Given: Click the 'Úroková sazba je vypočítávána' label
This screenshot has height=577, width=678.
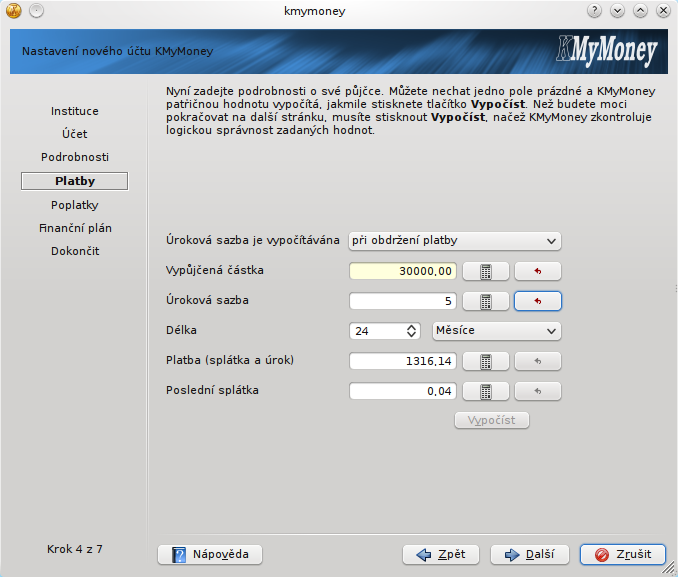Looking at the screenshot, I should [x=253, y=240].
